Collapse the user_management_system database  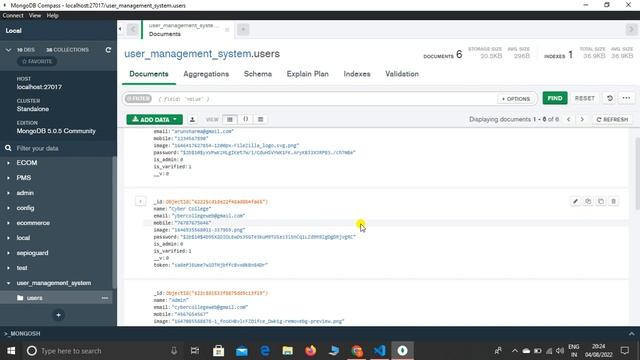point(8,283)
